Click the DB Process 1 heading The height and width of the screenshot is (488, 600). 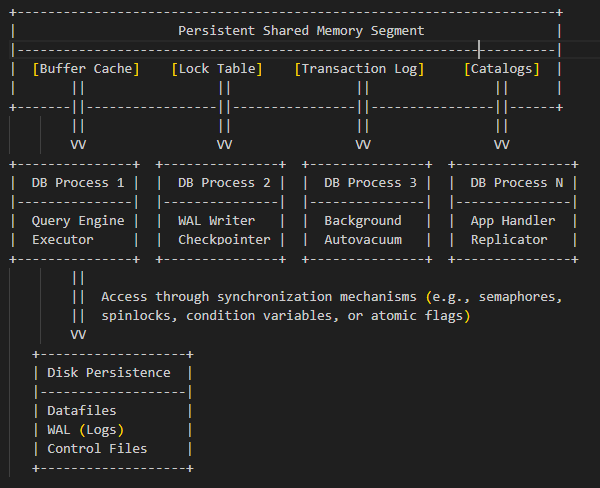[78, 183]
